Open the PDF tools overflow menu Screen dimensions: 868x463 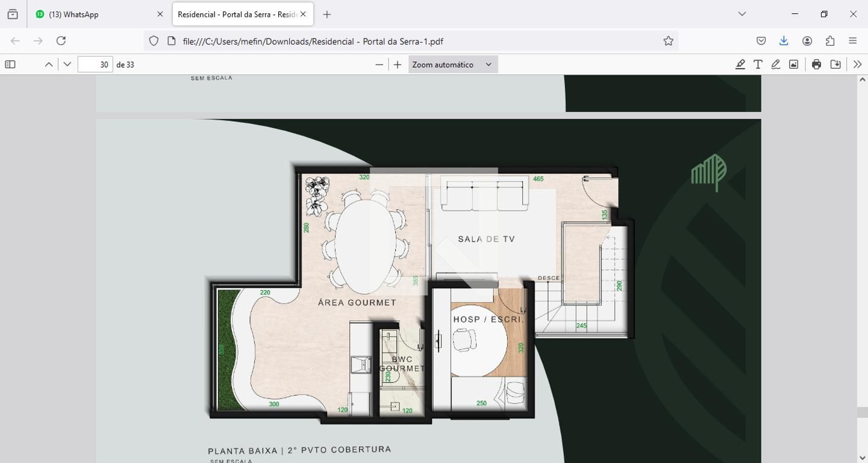point(858,65)
